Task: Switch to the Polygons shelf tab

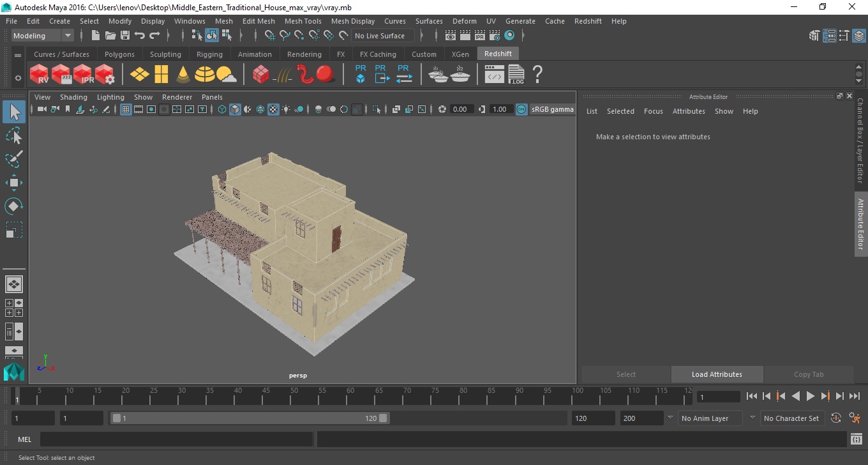Action: point(119,54)
